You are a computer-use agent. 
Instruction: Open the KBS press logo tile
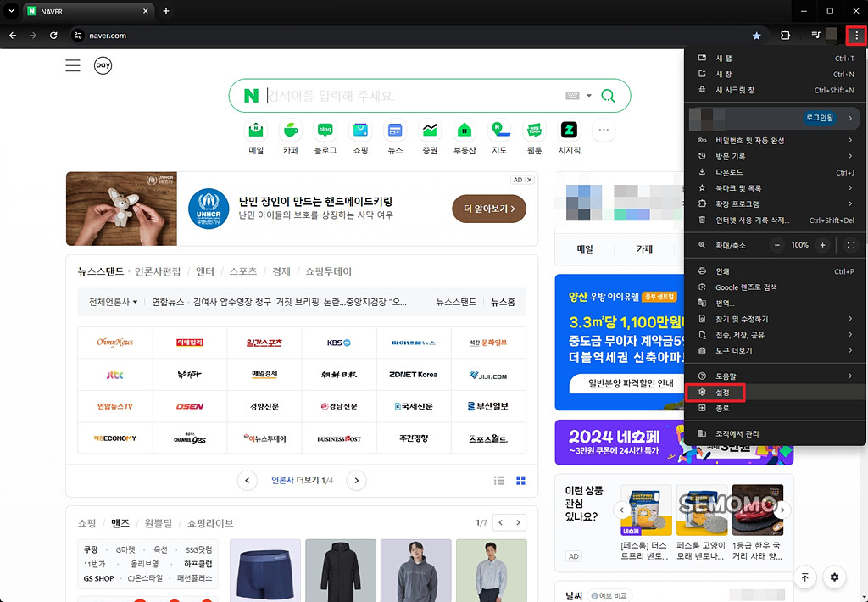(x=339, y=343)
